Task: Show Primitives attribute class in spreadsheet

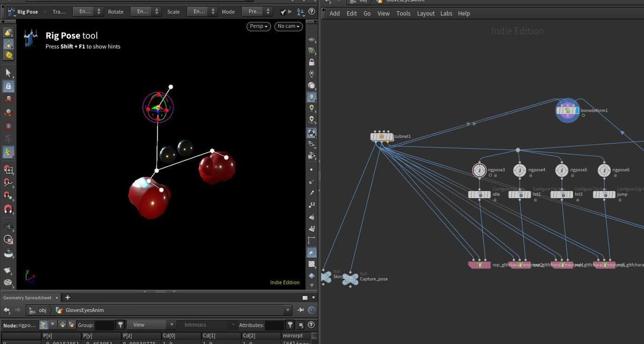Action: click(x=62, y=325)
